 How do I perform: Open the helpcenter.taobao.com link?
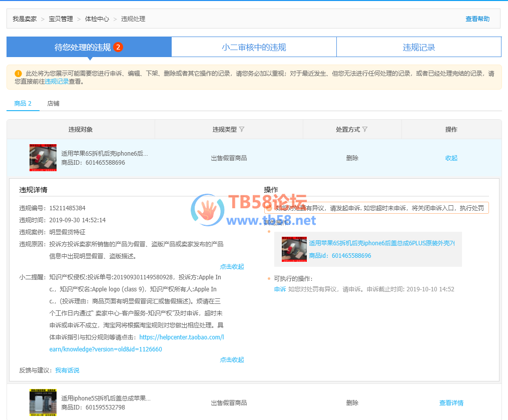[137, 343]
